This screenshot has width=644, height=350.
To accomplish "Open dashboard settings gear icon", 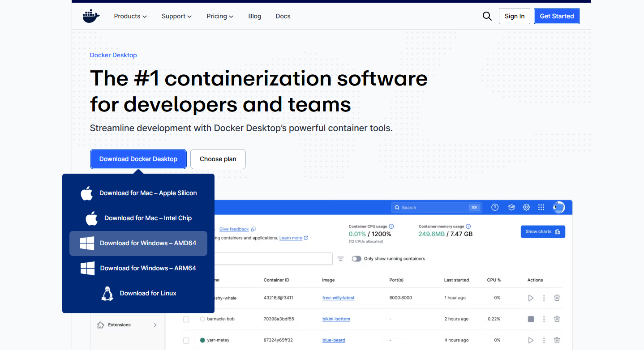I will 527,207.
